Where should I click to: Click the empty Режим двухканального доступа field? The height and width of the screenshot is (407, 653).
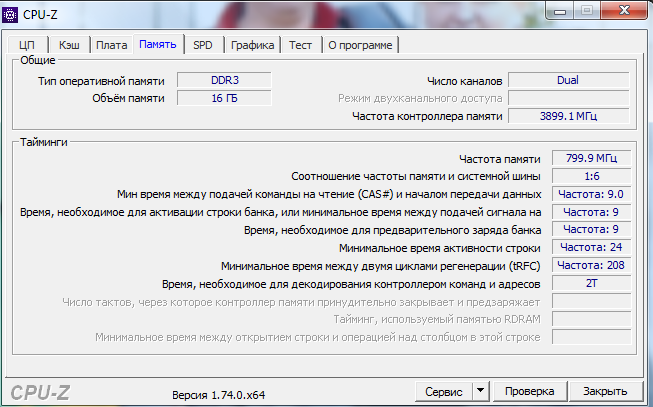tap(568, 98)
